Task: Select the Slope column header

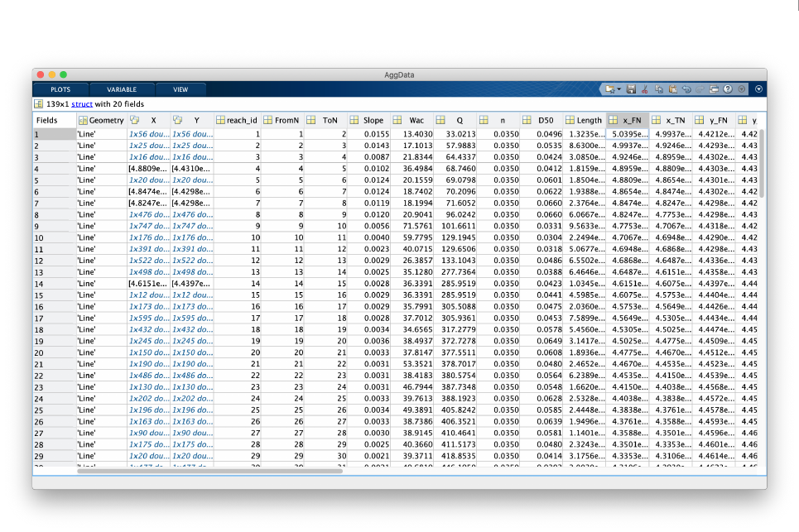Action: [373, 120]
